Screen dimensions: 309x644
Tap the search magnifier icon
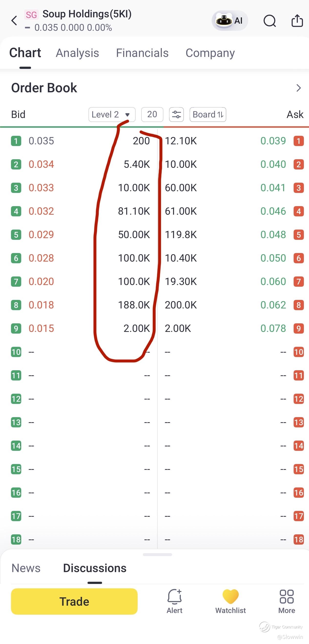coord(270,21)
